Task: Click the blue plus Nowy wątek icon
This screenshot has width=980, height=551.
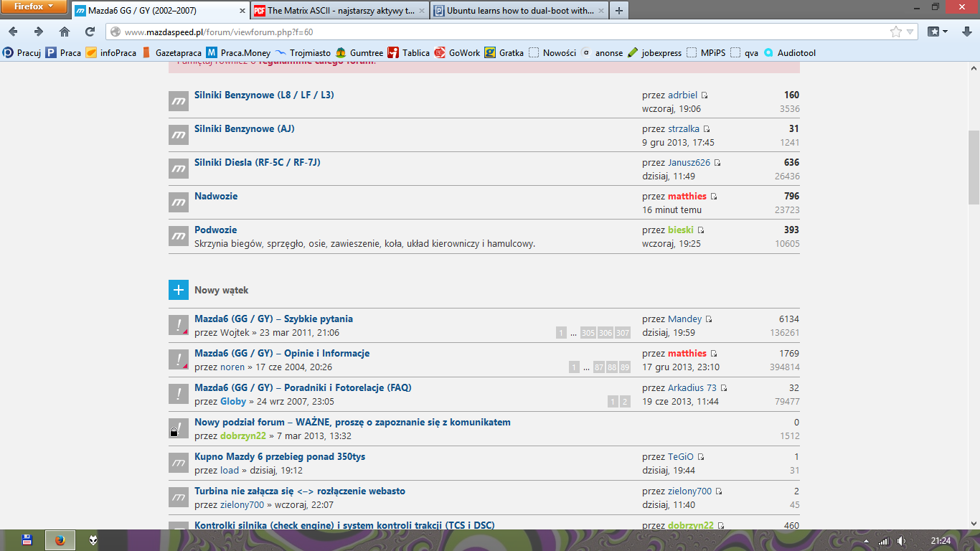Action: (178, 290)
